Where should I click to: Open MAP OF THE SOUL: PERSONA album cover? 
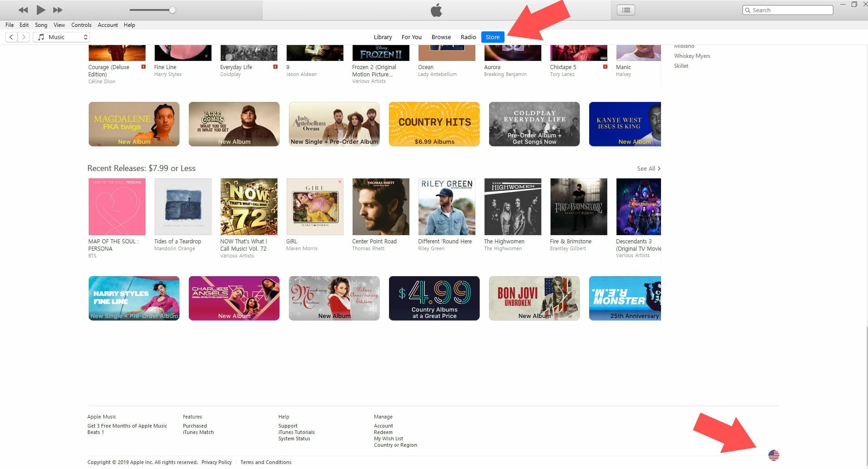coord(117,207)
